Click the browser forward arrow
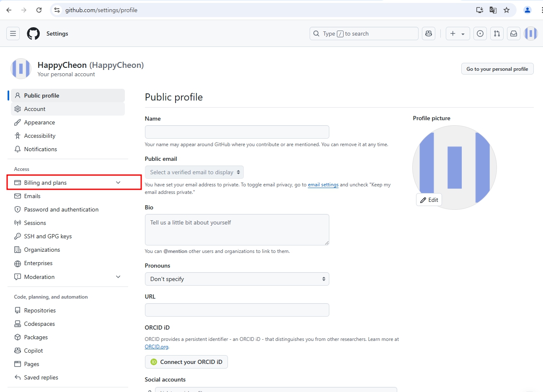 point(24,10)
